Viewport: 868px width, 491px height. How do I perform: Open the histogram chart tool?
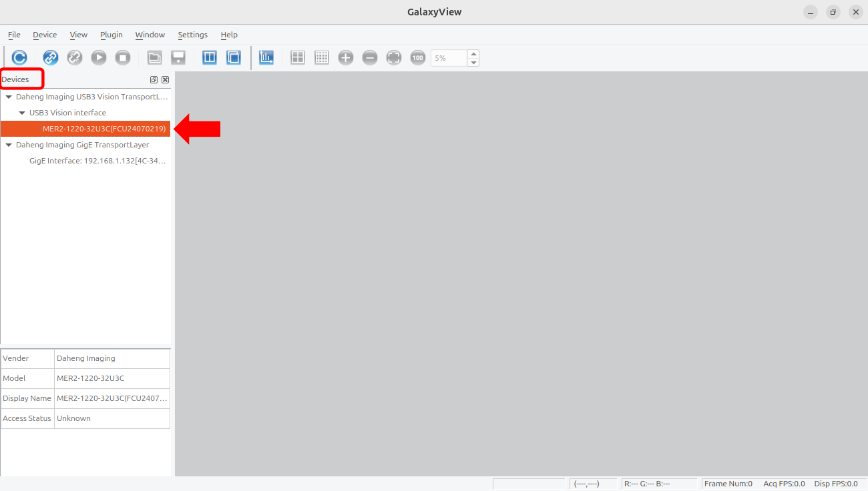(x=266, y=58)
